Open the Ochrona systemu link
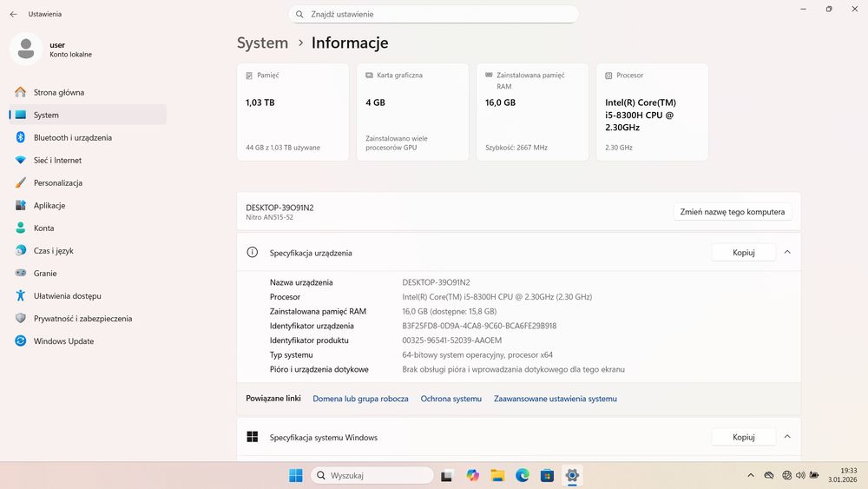868x489 pixels. [x=451, y=399]
